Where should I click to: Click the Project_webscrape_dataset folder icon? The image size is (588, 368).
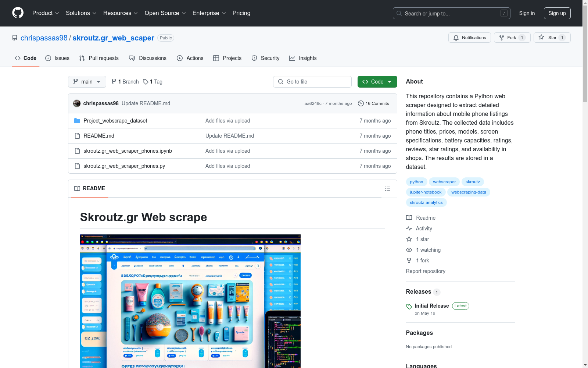(x=77, y=121)
